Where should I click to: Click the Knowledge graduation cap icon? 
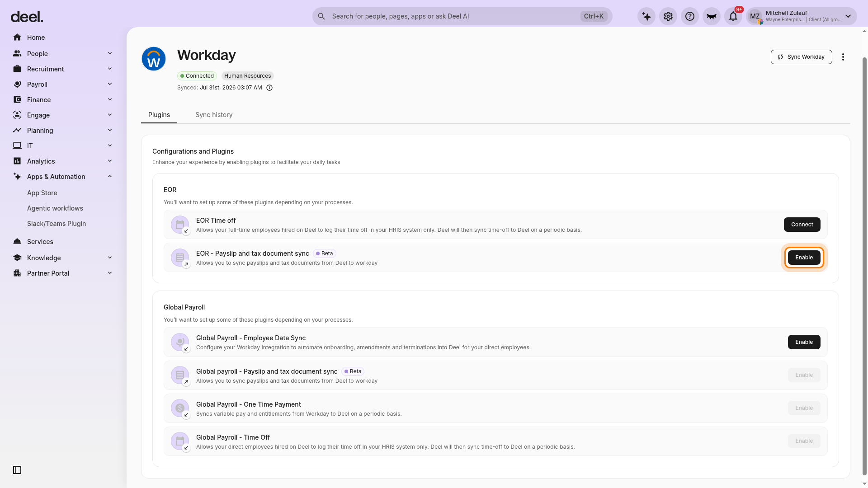(17, 258)
